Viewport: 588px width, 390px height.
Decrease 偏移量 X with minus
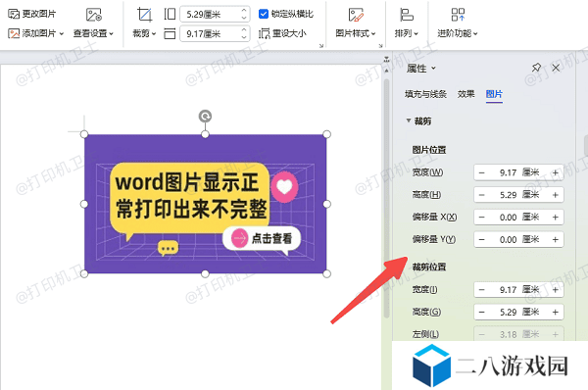click(482, 218)
